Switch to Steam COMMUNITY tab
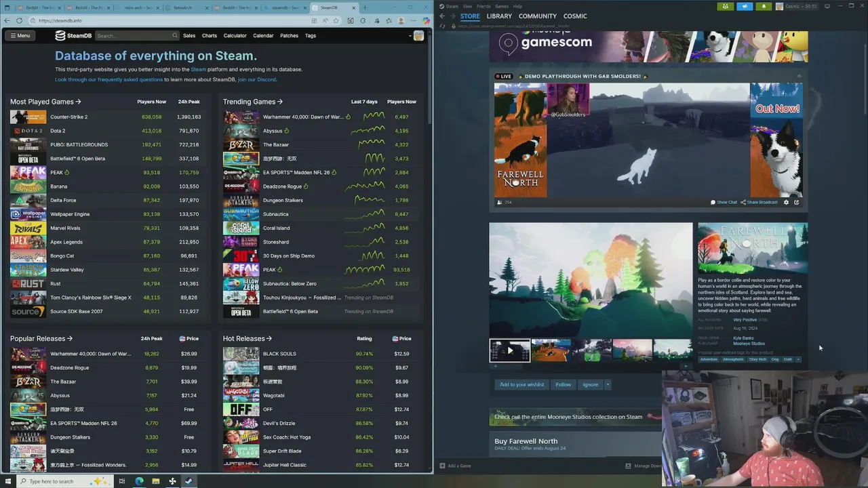 (x=537, y=16)
